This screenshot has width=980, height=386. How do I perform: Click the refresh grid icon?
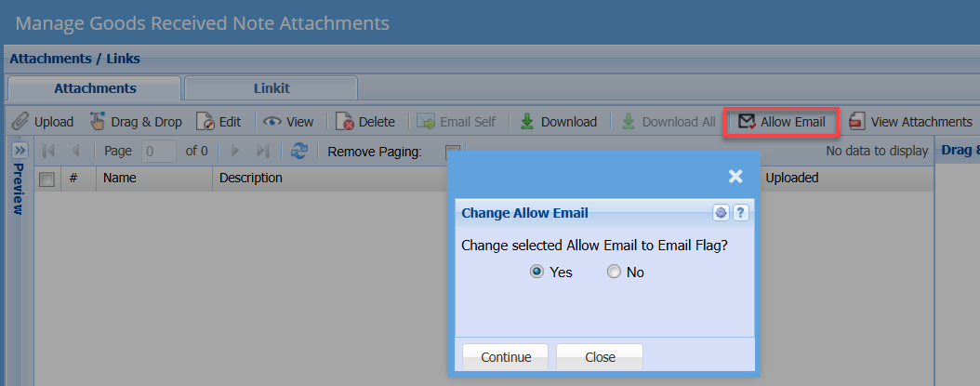click(299, 151)
